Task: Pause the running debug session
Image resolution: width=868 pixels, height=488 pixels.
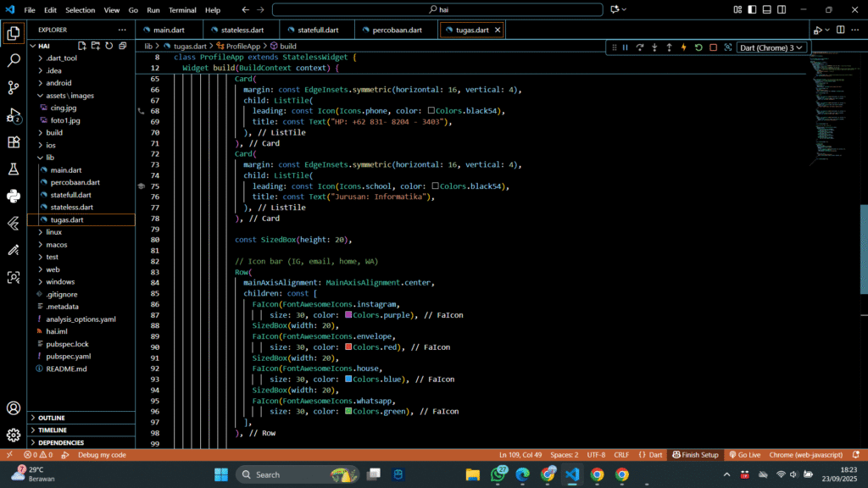Action: pyautogui.click(x=626, y=47)
